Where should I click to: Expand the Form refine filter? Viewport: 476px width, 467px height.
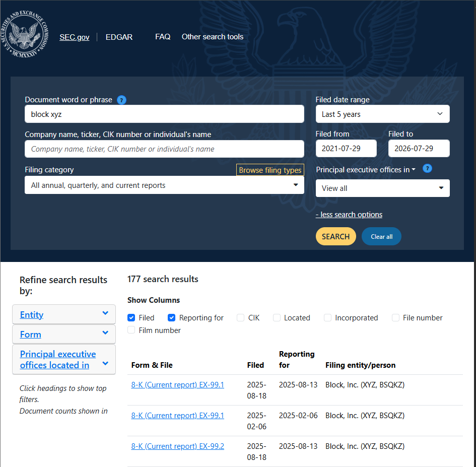click(64, 335)
